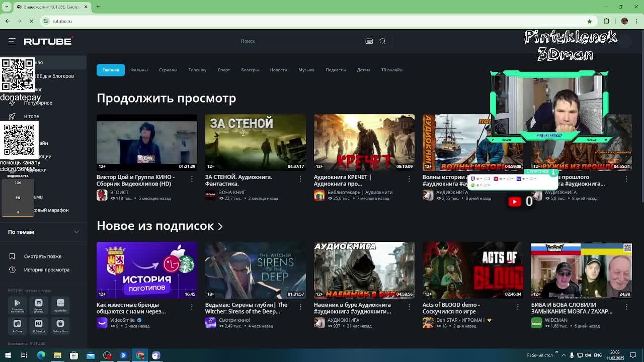Click the RUTUBE logo
The width and height of the screenshot is (644, 362).
coord(48,41)
